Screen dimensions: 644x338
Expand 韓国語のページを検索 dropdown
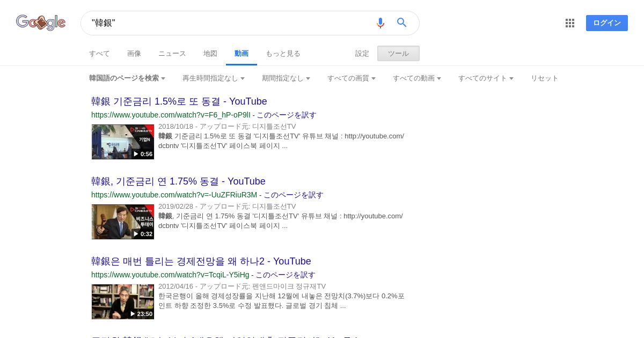point(127,78)
